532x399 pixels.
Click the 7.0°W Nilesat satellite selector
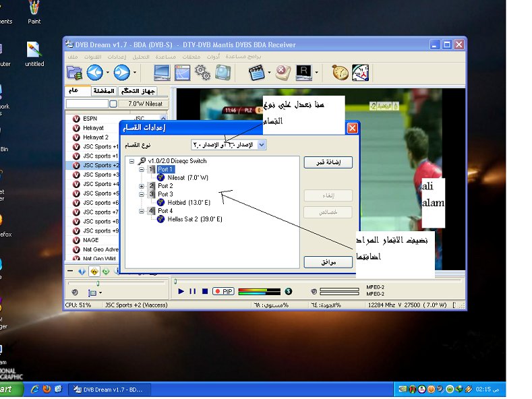(144, 104)
